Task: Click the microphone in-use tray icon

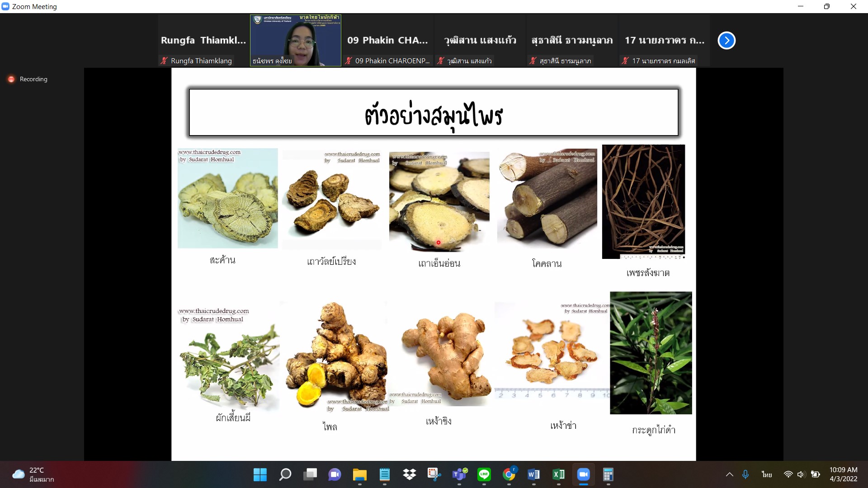Action: 745,474
